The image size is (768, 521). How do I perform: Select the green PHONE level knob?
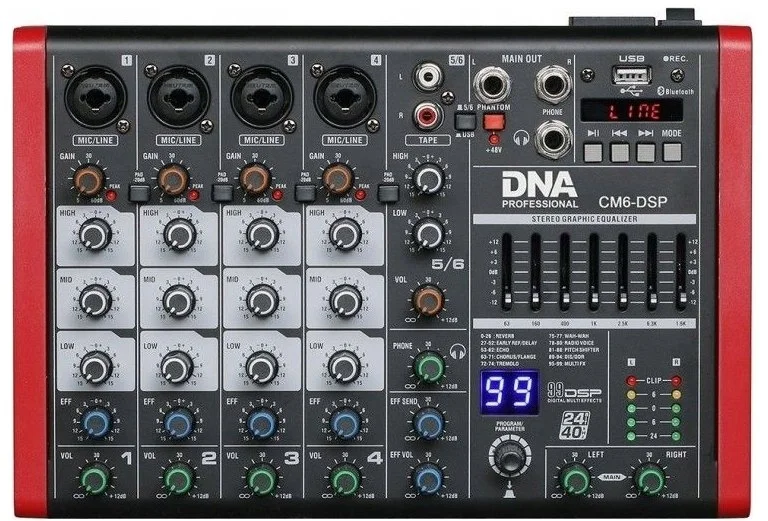click(430, 368)
